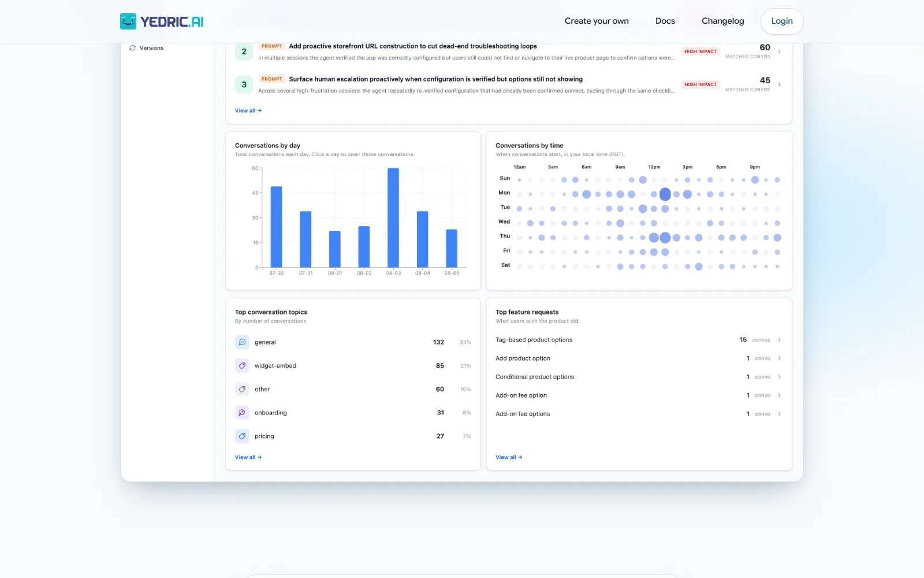Click the 08-05 bar in chart
Screen dimensions: 924x578
click(452, 249)
